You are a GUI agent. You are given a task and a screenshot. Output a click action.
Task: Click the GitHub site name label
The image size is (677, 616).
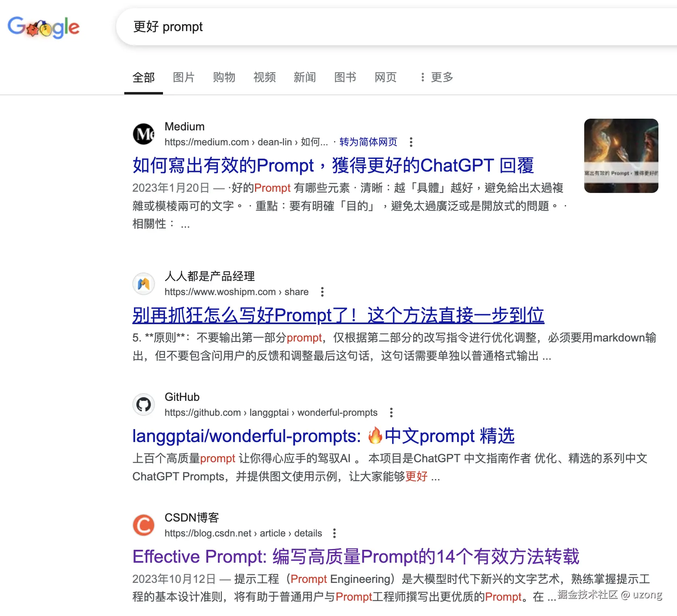pos(182,397)
